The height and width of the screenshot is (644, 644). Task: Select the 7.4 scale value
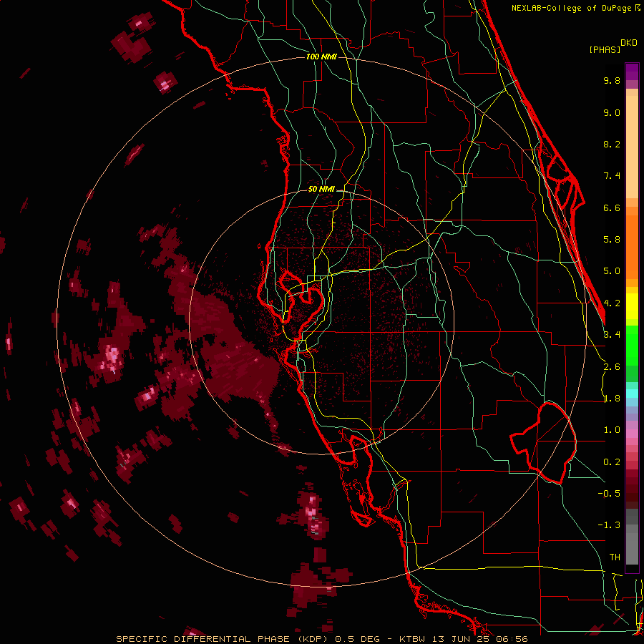pos(612,176)
